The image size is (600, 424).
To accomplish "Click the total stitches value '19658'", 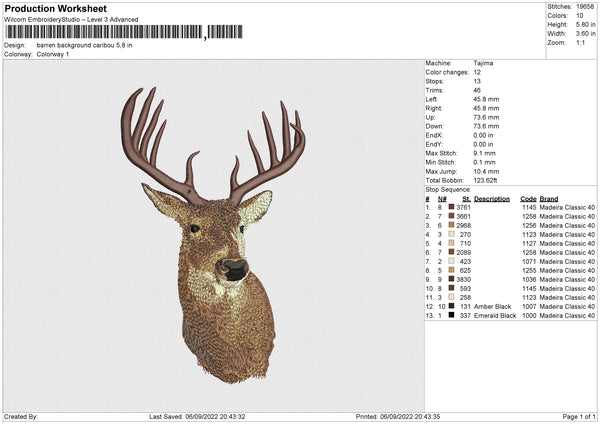I will (585, 7).
